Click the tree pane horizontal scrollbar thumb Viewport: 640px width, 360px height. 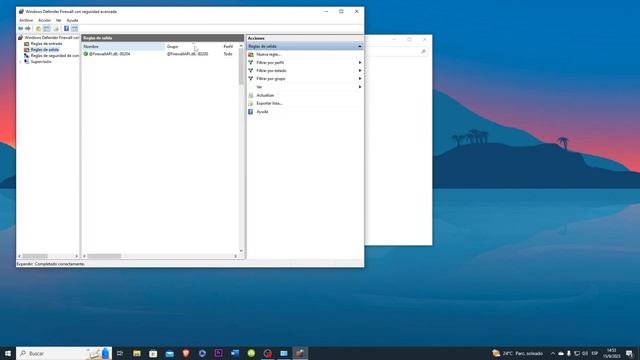click(x=35, y=256)
